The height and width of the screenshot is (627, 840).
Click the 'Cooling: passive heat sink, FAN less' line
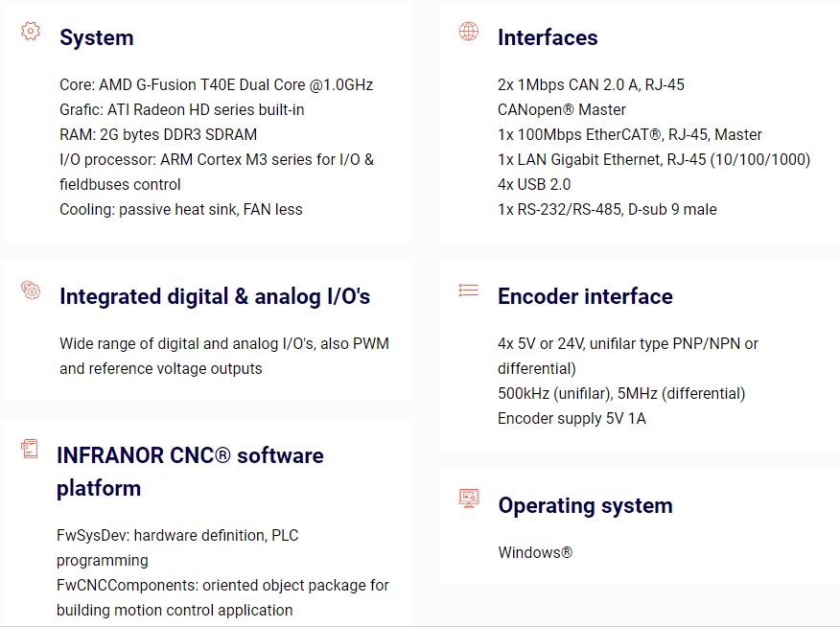[x=181, y=209]
